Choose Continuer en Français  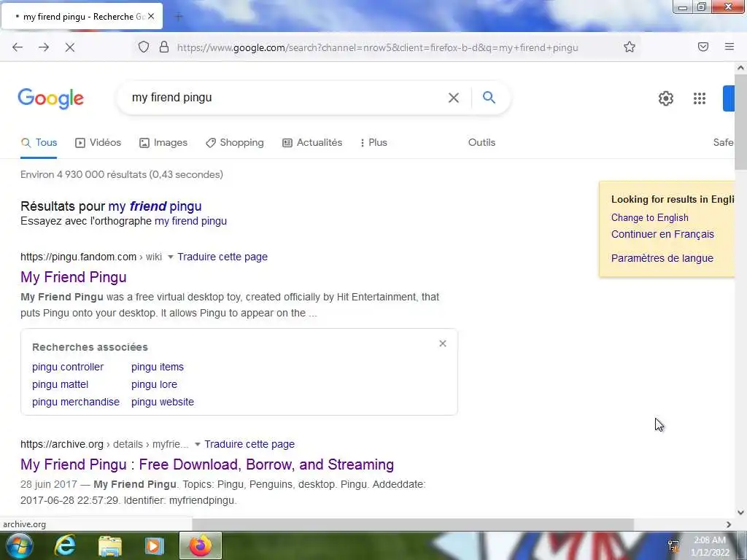tap(662, 234)
